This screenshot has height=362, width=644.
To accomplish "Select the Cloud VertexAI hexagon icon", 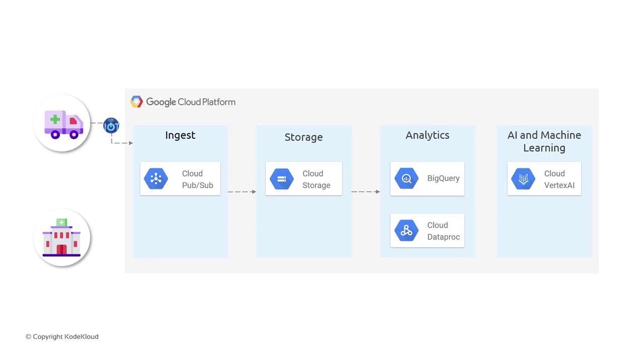I will pos(523,179).
